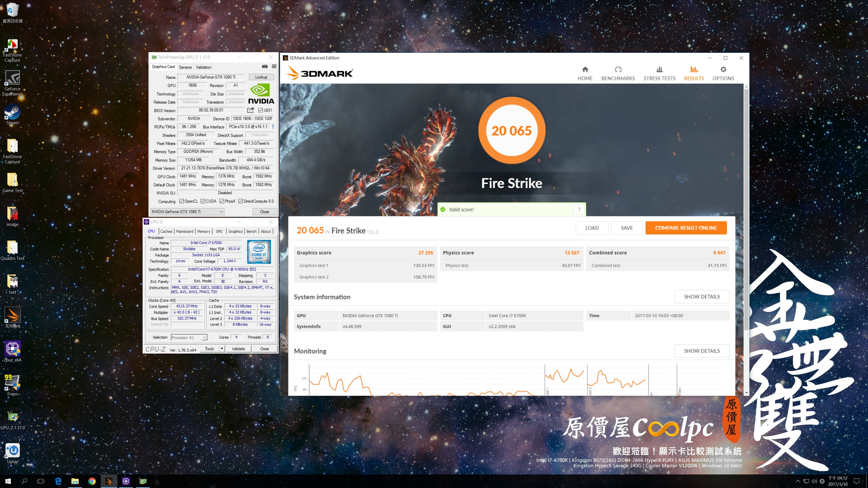868x488 pixels.
Task: Open the CPU-Z Tools dropdown arrow
Action: click(x=222, y=349)
